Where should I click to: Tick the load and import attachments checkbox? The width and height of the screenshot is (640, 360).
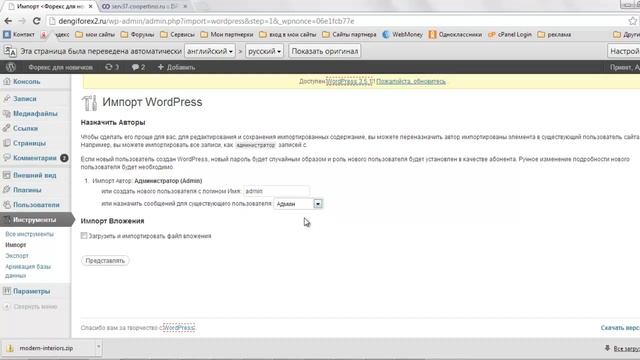(84, 236)
